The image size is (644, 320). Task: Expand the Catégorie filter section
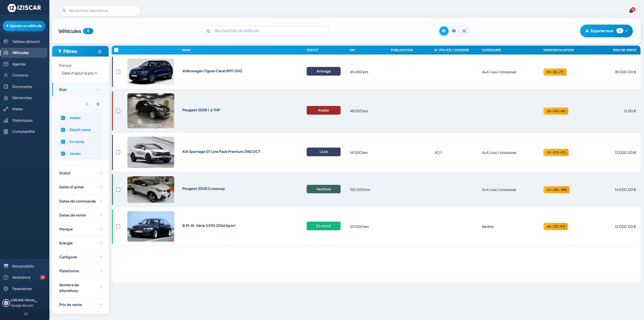point(81,257)
